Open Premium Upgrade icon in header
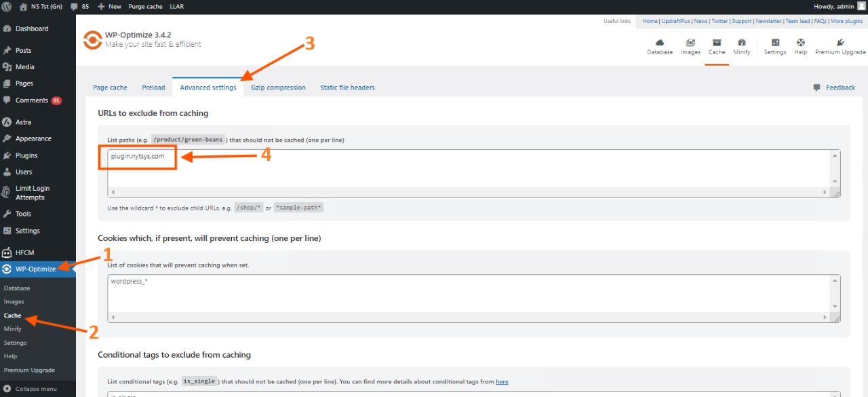The height and width of the screenshot is (397, 868). pos(840,42)
